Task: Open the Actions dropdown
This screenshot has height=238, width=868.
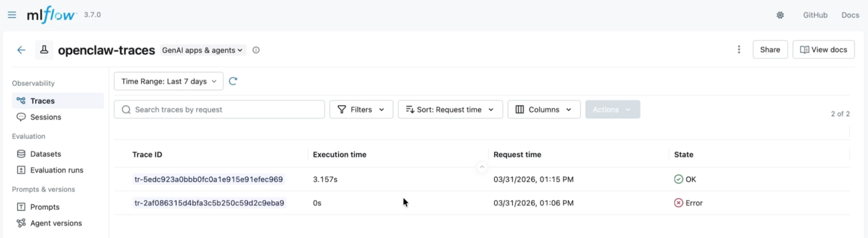Action: 612,109
